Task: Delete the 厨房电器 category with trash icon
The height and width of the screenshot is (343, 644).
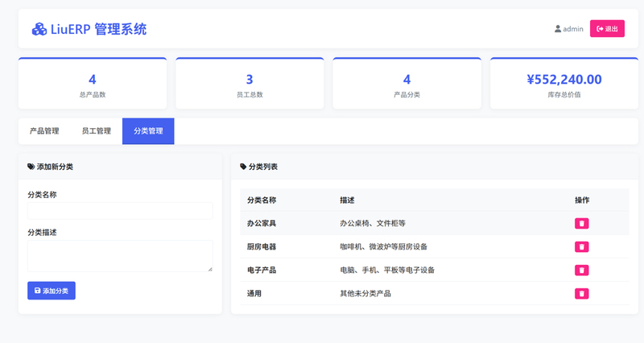Action: click(x=581, y=246)
